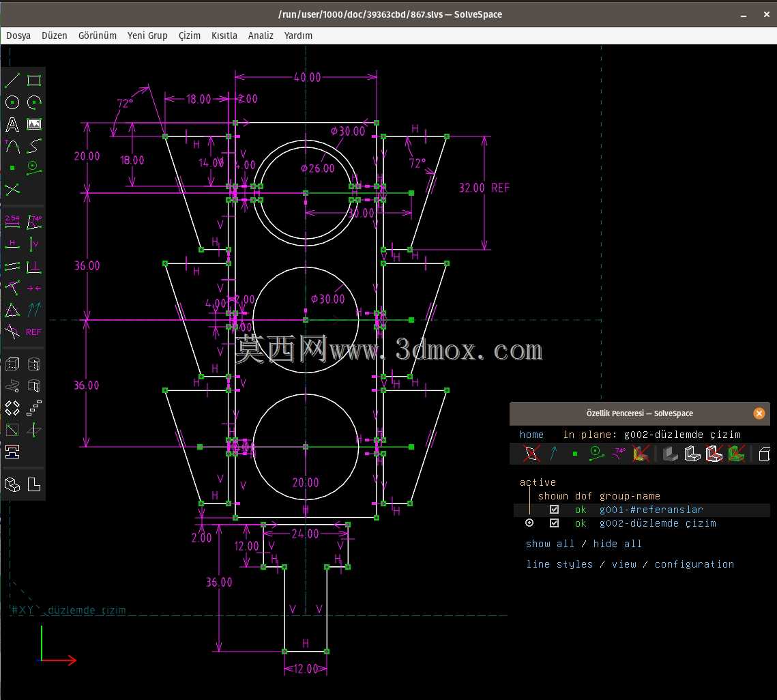Select the arc of a circle tool
Image resolution: width=777 pixels, height=700 pixels.
click(34, 102)
